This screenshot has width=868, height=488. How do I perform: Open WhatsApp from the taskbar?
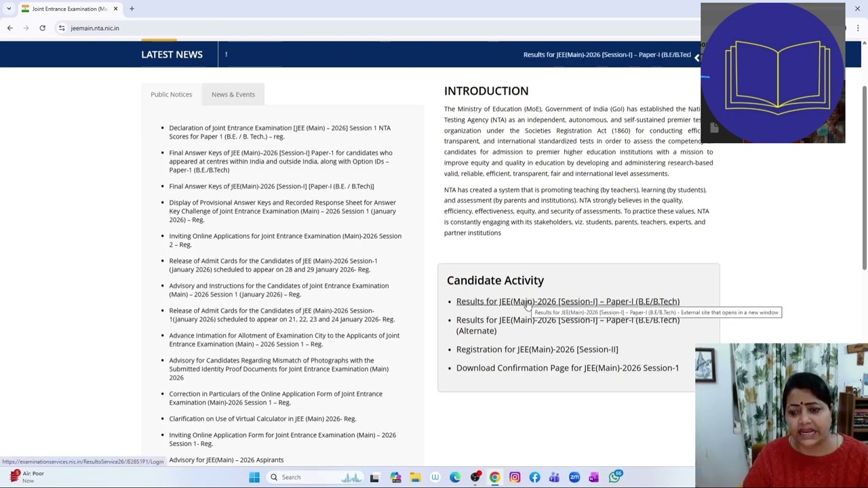(x=614, y=477)
